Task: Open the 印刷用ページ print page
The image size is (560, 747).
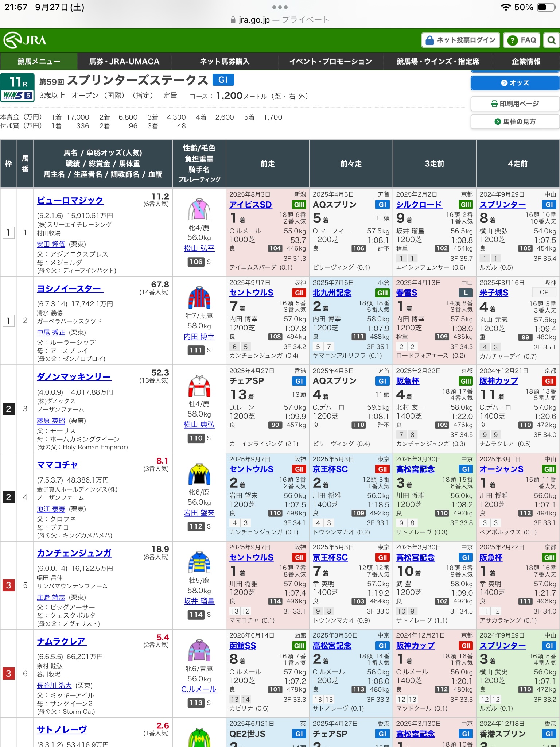Action: point(515,104)
